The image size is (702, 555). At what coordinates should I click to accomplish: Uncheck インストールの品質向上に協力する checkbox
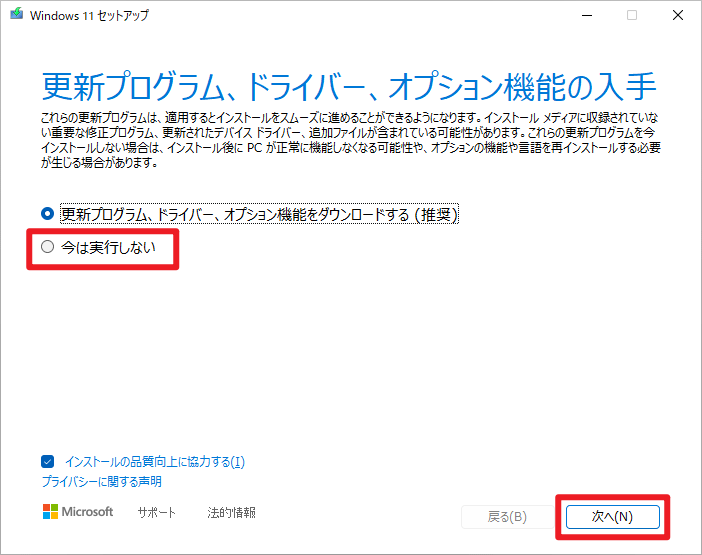pos(47,461)
